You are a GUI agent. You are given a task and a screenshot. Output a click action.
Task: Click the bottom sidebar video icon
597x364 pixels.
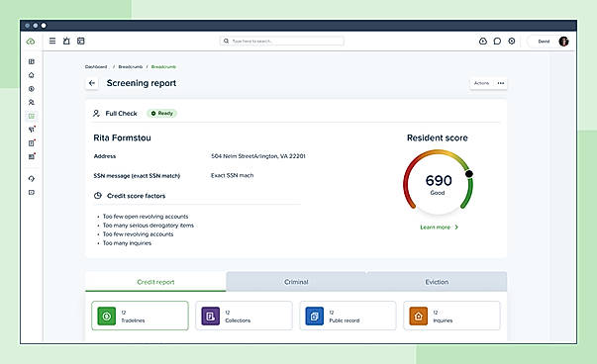tap(32, 193)
